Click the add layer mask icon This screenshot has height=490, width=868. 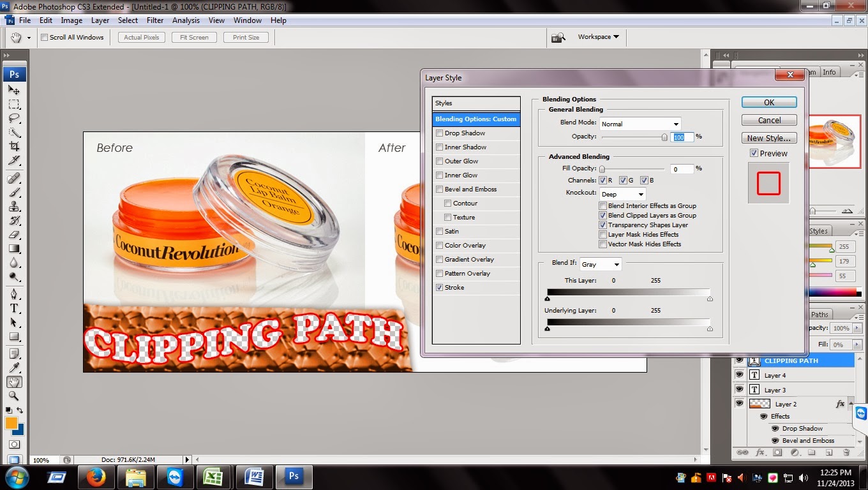click(777, 452)
